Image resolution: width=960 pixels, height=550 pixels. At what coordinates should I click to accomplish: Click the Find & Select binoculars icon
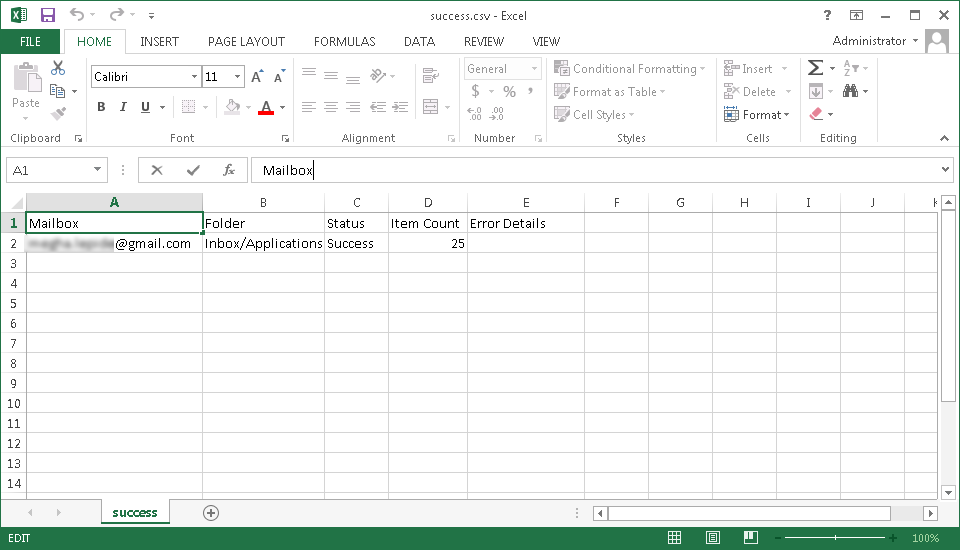(851, 91)
